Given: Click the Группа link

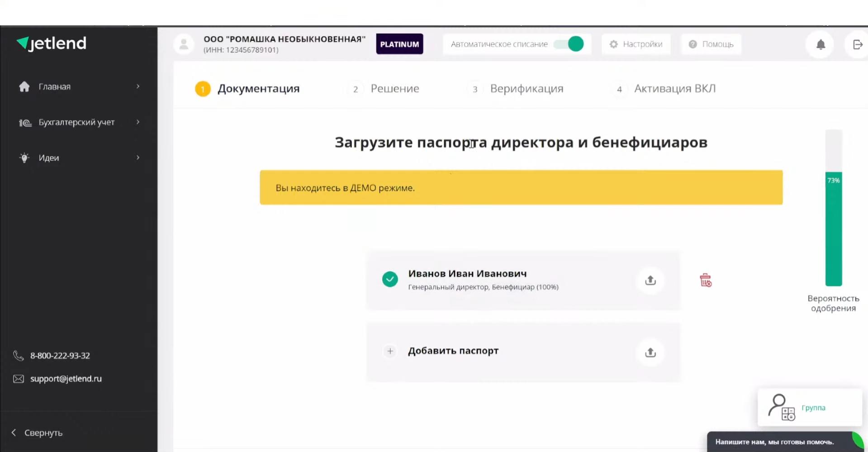Looking at the screenshot, I should [813, 408].
